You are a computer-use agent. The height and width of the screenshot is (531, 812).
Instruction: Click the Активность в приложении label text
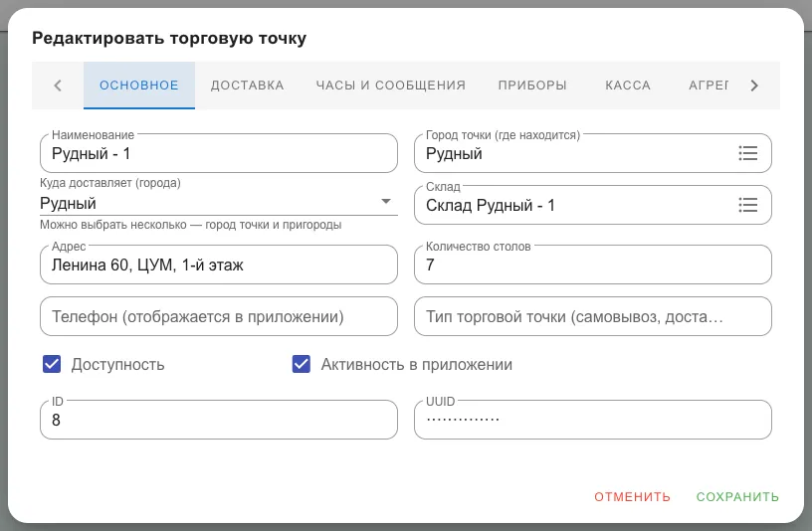[416, 364]
